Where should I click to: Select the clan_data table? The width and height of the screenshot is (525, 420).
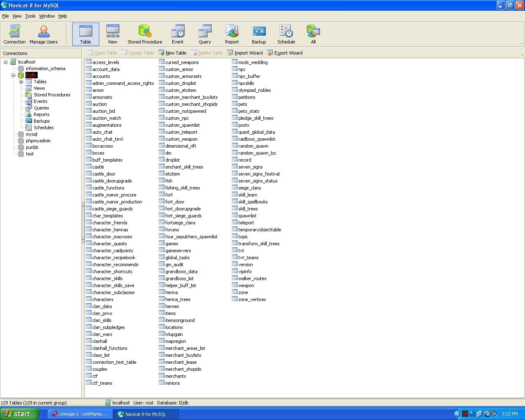[x=102, y=306]
